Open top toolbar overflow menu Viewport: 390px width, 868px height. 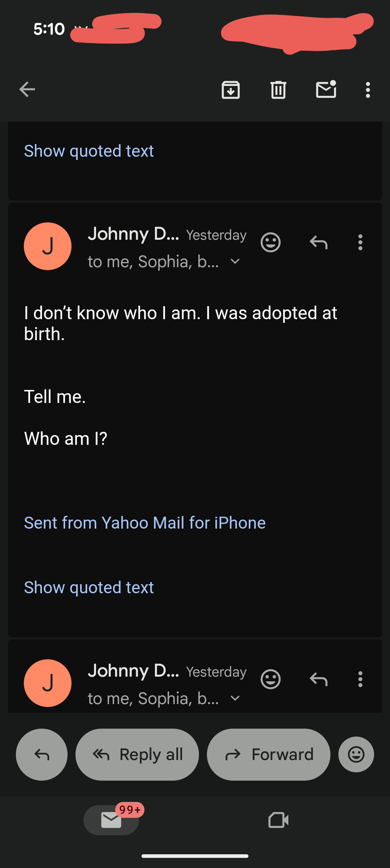click(368, 90)
